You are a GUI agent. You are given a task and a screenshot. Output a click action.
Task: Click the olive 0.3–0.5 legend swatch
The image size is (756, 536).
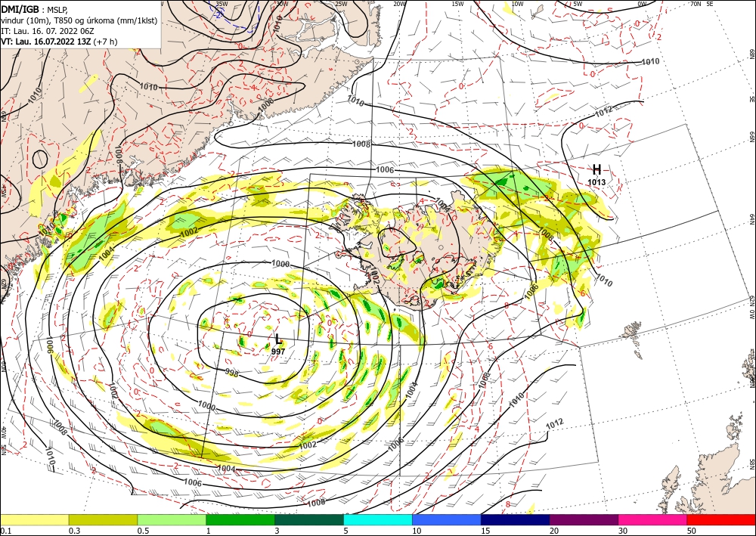pyautogui.click(x=103, y=519)
